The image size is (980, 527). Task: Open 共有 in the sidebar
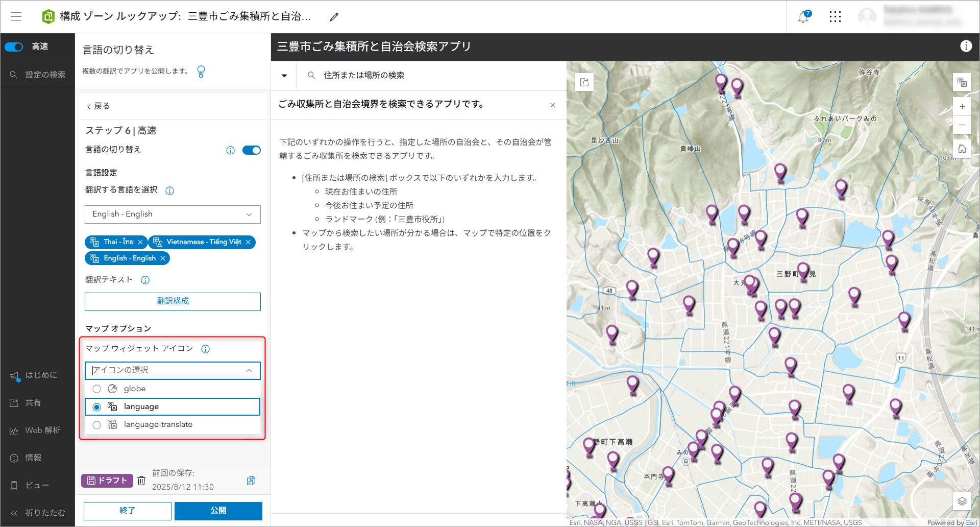[26, 403]
